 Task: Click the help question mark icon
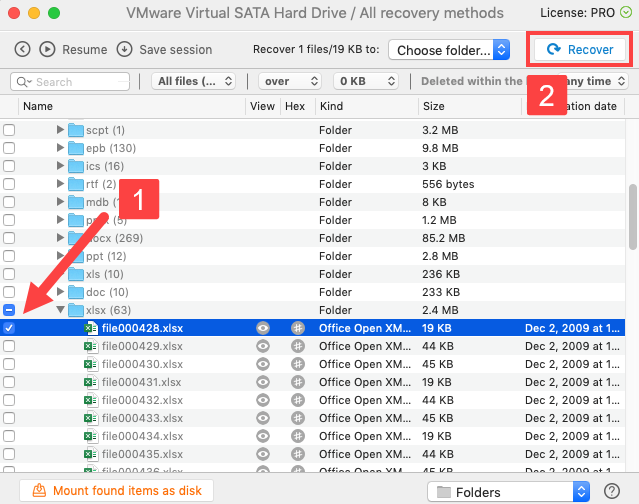pos(612,491)
